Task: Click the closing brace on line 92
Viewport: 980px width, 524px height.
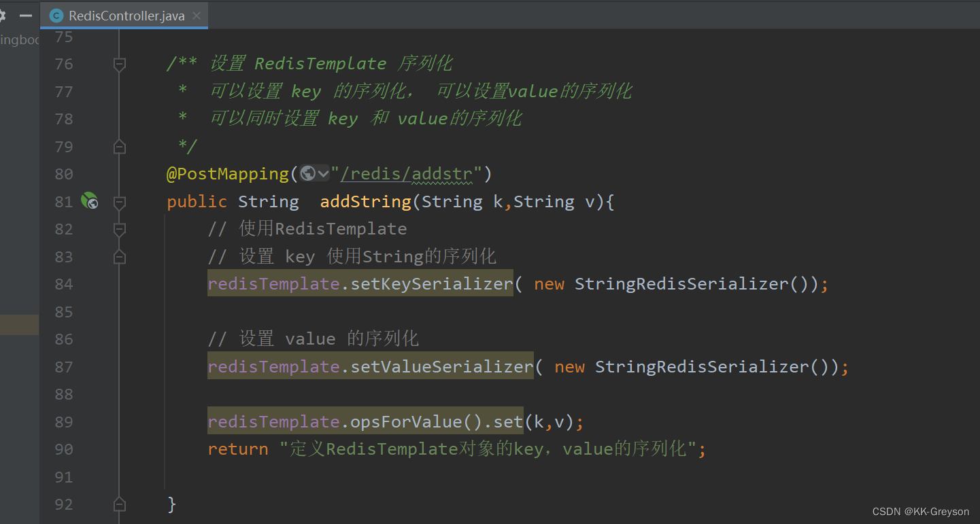Action: pyautogui.click(x=171, y=504)
